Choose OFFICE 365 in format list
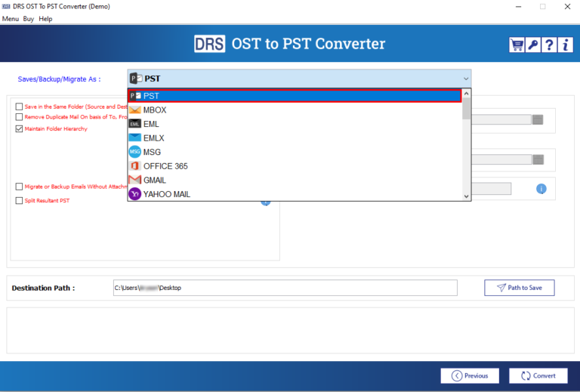580x392 pixels. pos(165,166)
